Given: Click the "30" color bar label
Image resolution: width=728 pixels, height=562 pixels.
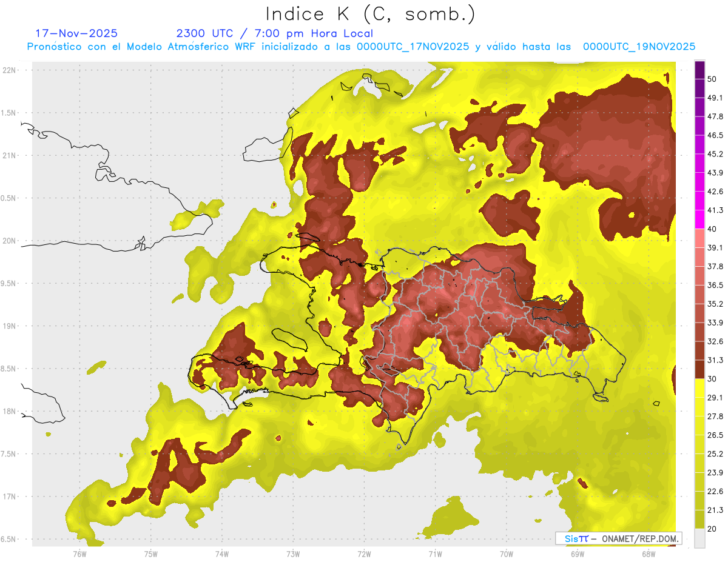Looking at the screenshot, I should click(x=712, y=379).
